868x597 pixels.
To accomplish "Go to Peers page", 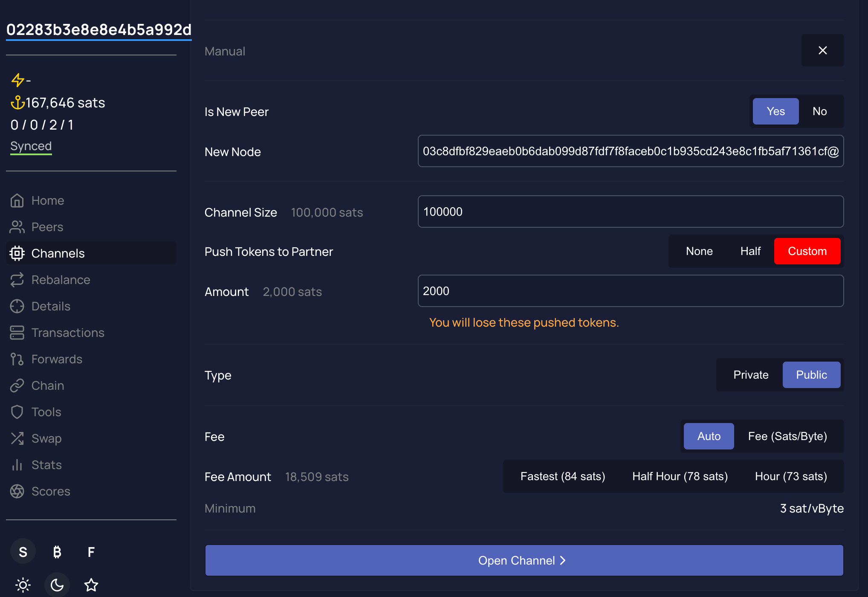I will pos(47,227).
